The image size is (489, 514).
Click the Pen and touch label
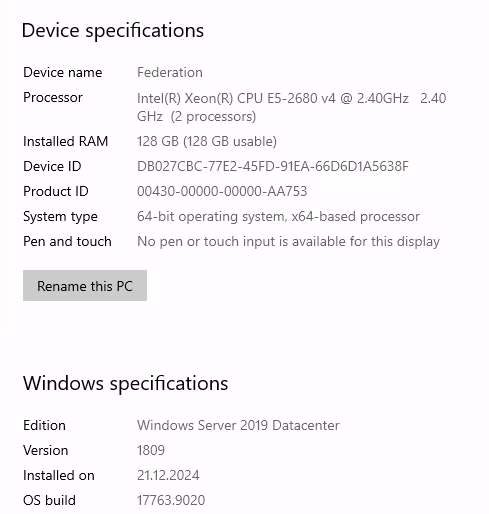click(x=67, y=242)
